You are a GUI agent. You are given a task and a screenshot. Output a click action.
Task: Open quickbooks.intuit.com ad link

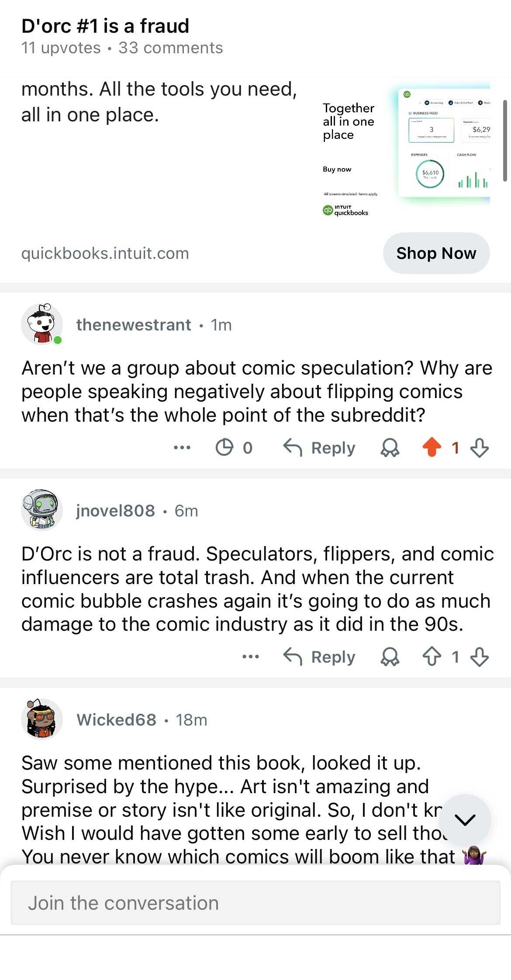coord(105,253)
